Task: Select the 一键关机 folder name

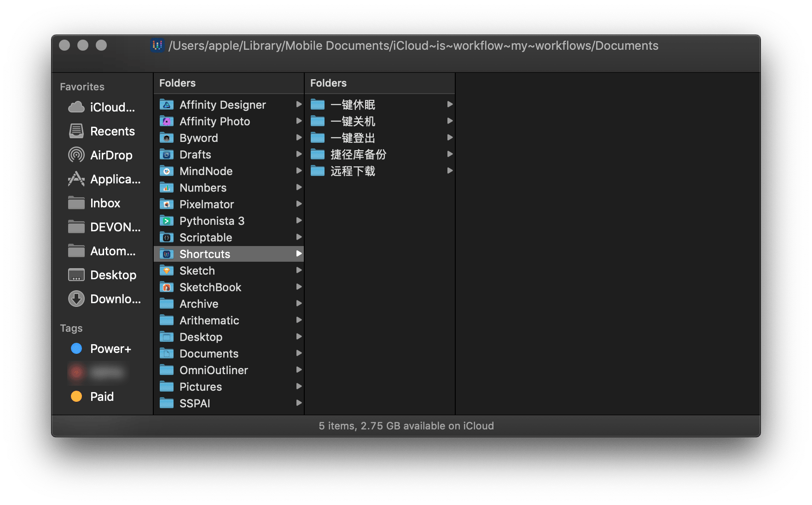Action: pyautogui.click(x=353, y=121)
